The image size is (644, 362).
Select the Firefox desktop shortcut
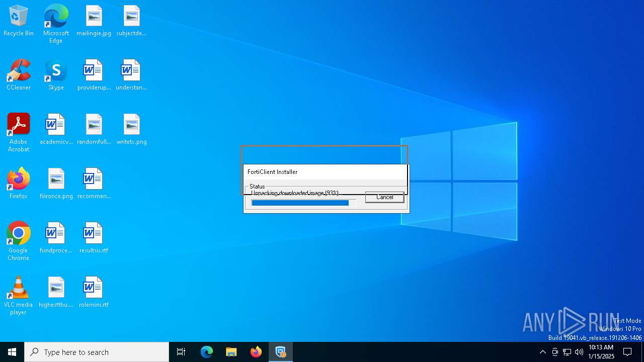19,184
